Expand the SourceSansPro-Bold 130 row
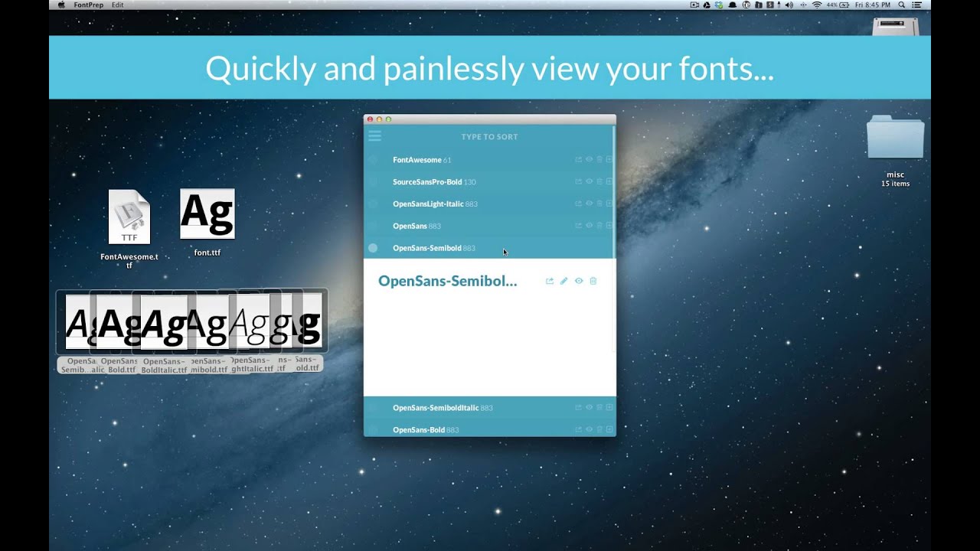Viewport: 980px width, 551px height. 488,181
